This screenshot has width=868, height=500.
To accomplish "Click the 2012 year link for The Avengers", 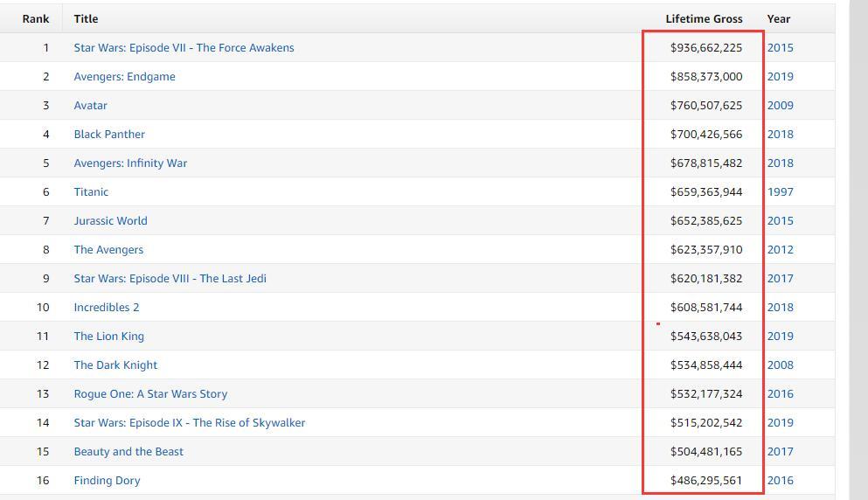I will (x=780, y=249).
